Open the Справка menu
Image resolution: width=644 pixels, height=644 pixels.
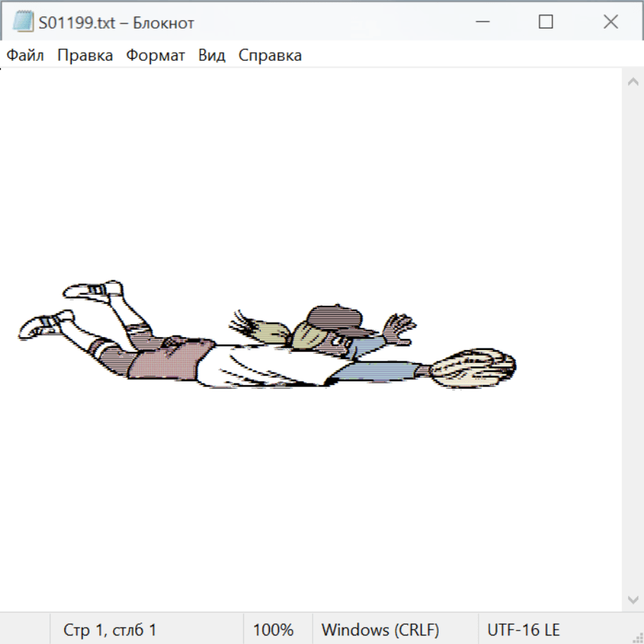[x=270, y=56]
